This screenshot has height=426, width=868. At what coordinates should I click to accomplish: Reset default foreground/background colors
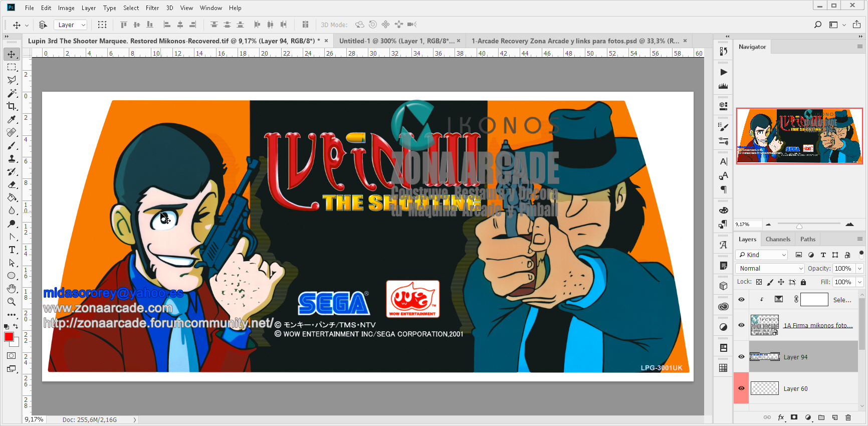point(7,326)
